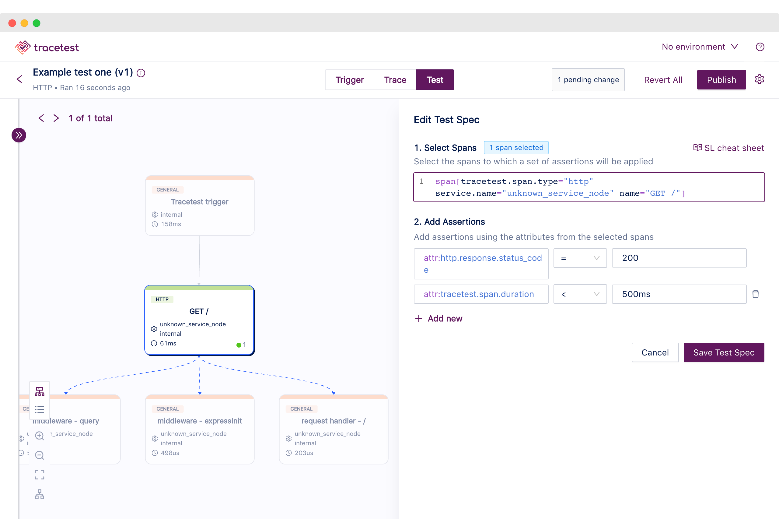The width and height of the screenshot is (779, 532).
Task: Edit the 500ms expected value field
Action: [x=679, y=294]
